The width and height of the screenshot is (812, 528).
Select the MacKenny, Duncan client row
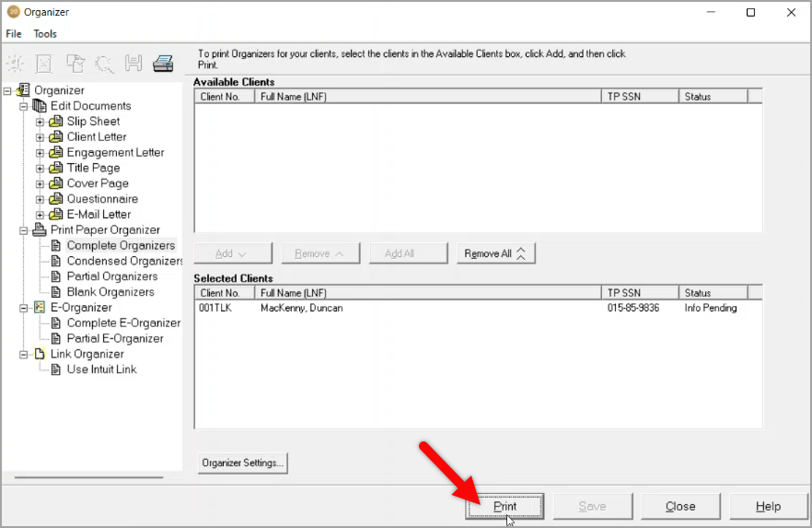point(301,308)
